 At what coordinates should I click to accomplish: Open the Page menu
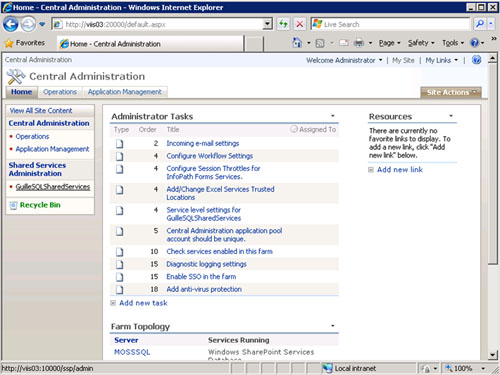tap(389, 43)
